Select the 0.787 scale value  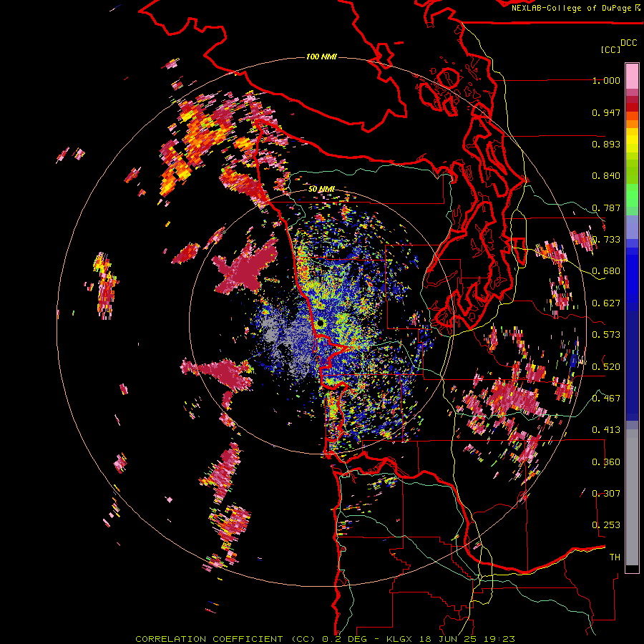pyautogui.click(x=606, y=208)
